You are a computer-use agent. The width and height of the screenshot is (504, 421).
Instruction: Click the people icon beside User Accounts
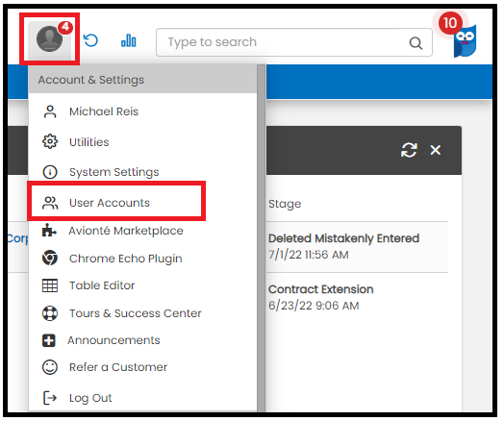coord(50,203)
